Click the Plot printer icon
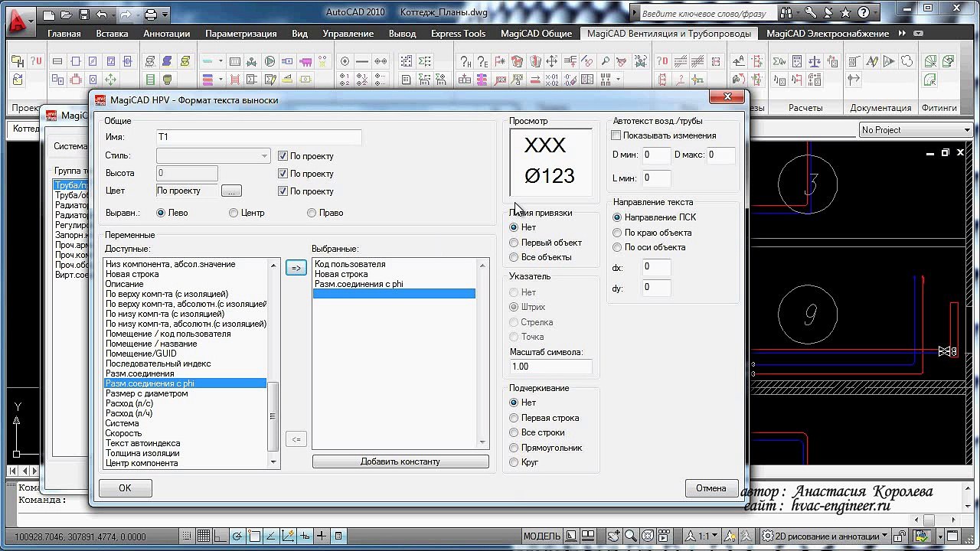 (x=151, y=15)
